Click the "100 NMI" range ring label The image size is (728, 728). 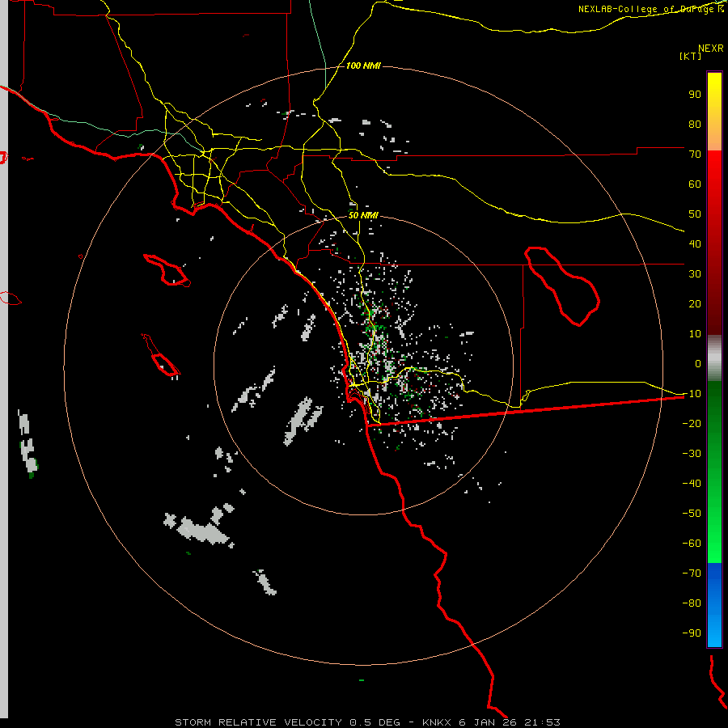(363, 66)
